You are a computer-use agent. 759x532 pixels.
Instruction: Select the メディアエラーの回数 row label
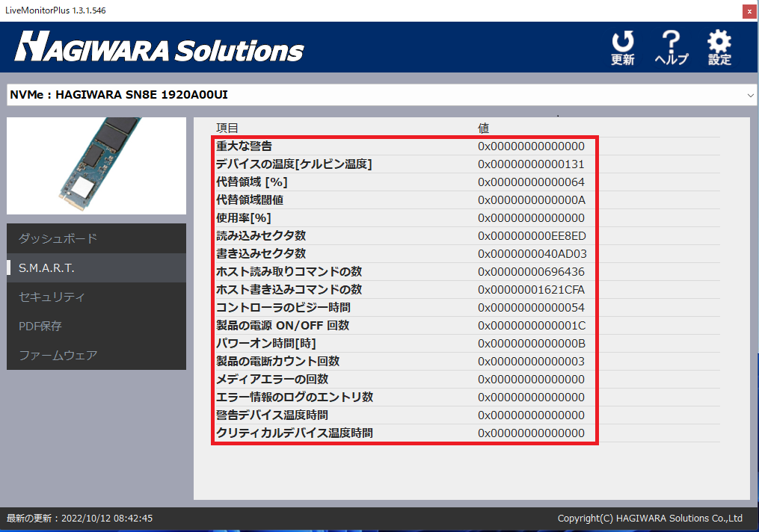[x=272, y=379]
